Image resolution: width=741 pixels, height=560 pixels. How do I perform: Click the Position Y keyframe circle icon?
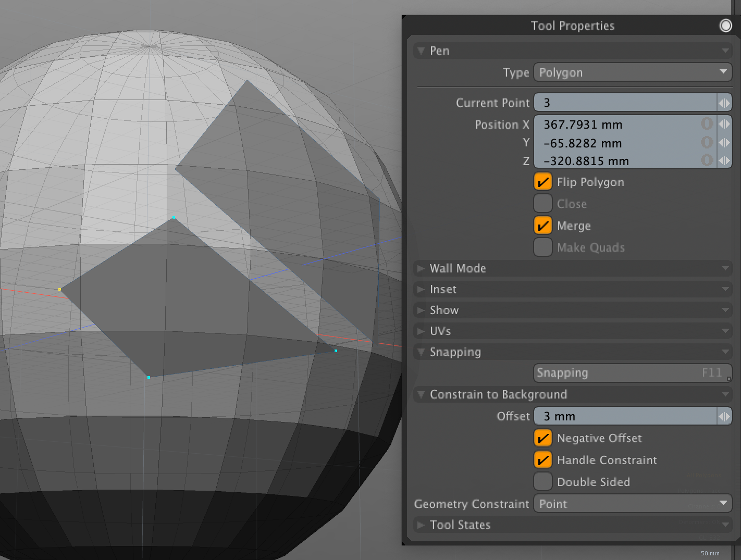click(707, 142)
